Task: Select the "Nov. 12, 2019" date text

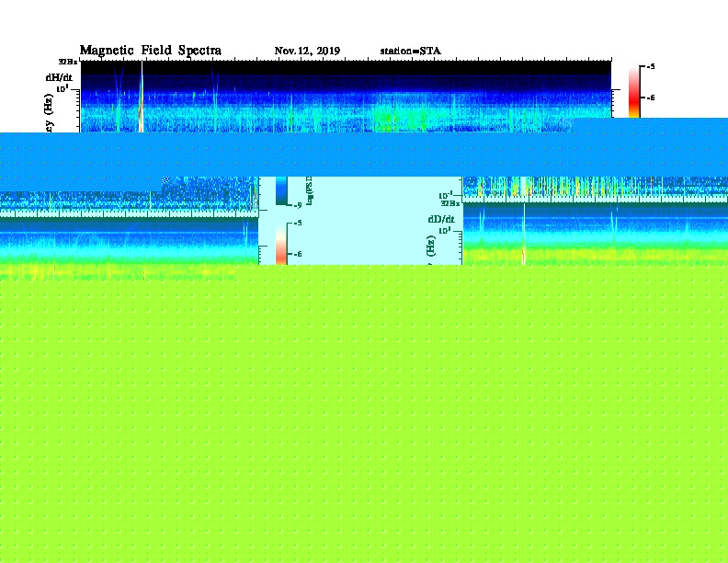Action: [307, 52]
